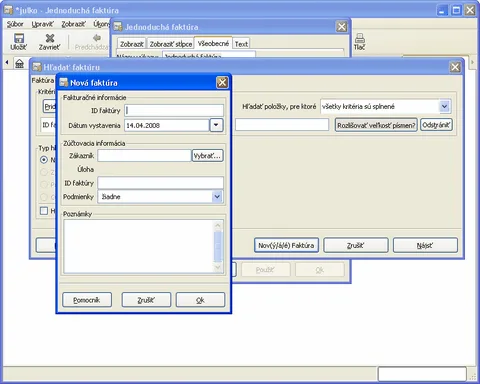Screen dimensions: 480x384
Task: Click inside the Poznámky text area
Action: pos(138,246)
